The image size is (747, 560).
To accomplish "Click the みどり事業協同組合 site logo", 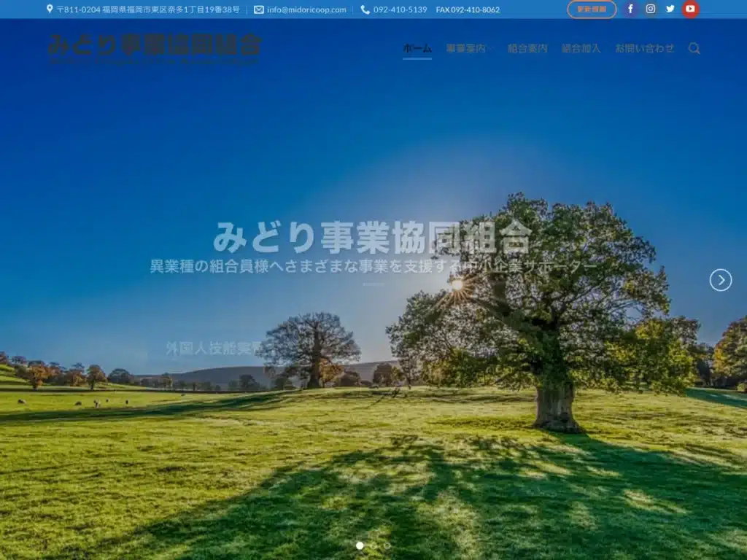I will point(155,49).
